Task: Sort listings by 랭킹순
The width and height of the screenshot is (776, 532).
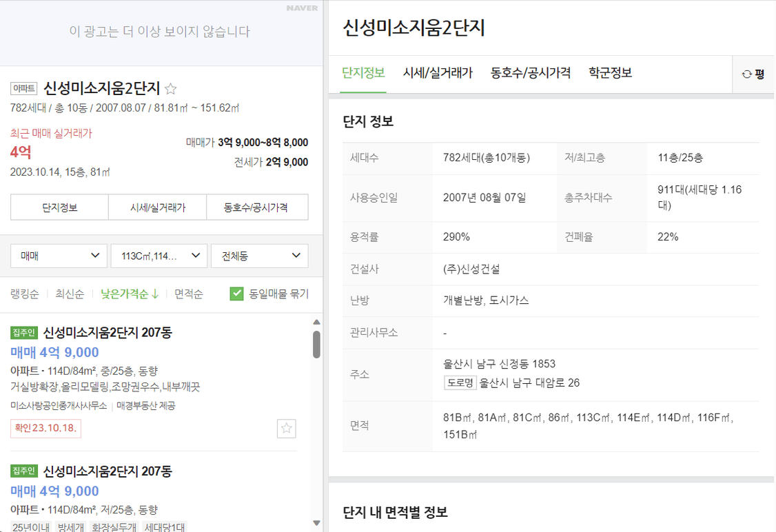Action: click(25, 294)
